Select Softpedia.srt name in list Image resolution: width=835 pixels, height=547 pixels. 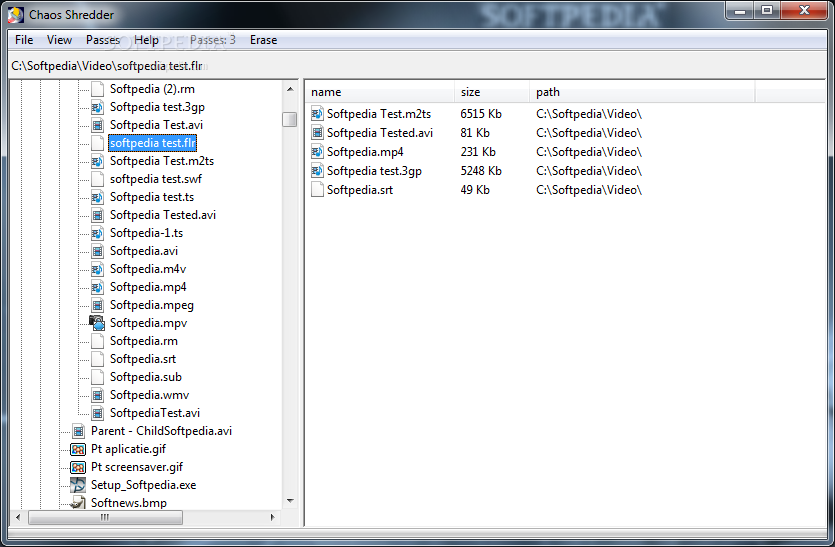pos(360,190)
